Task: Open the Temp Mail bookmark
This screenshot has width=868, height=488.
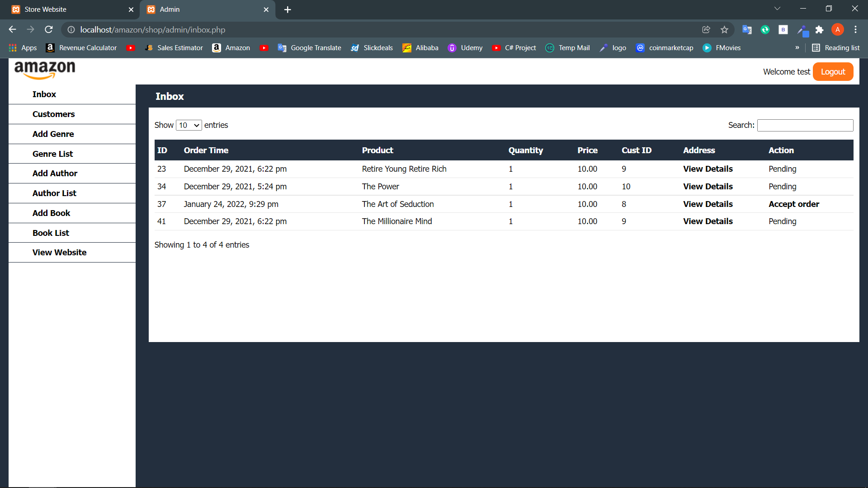Action: (x=574, y=47)
